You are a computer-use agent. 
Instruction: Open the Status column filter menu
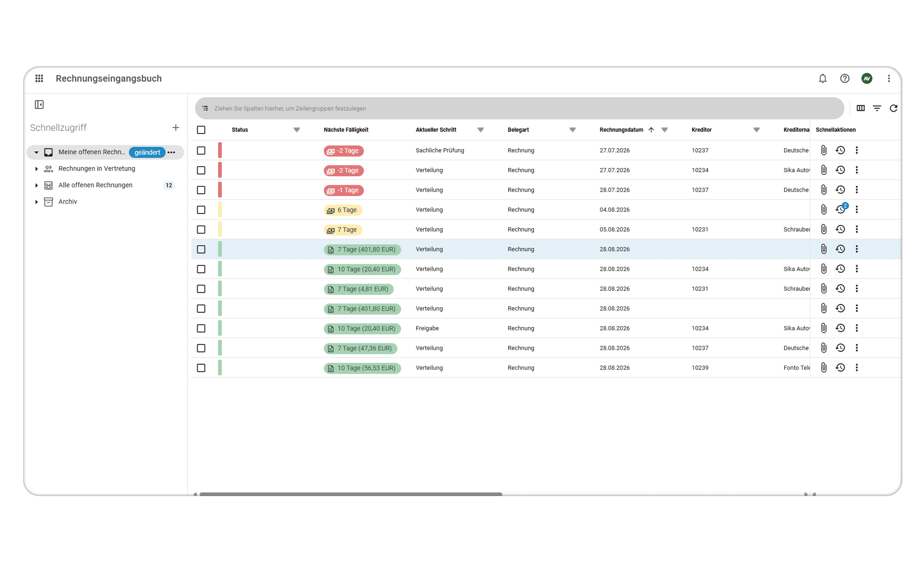point(296,130)
